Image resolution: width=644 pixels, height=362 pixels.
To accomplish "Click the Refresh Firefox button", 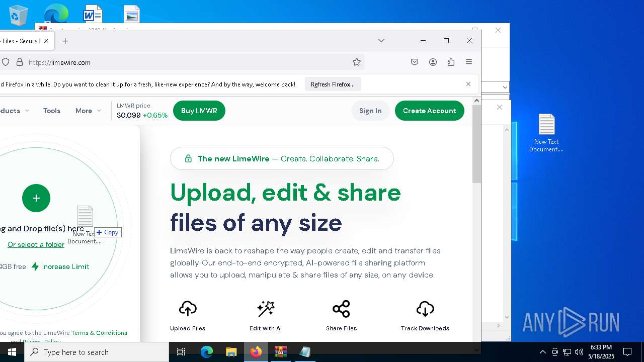I will coord(333,84).
